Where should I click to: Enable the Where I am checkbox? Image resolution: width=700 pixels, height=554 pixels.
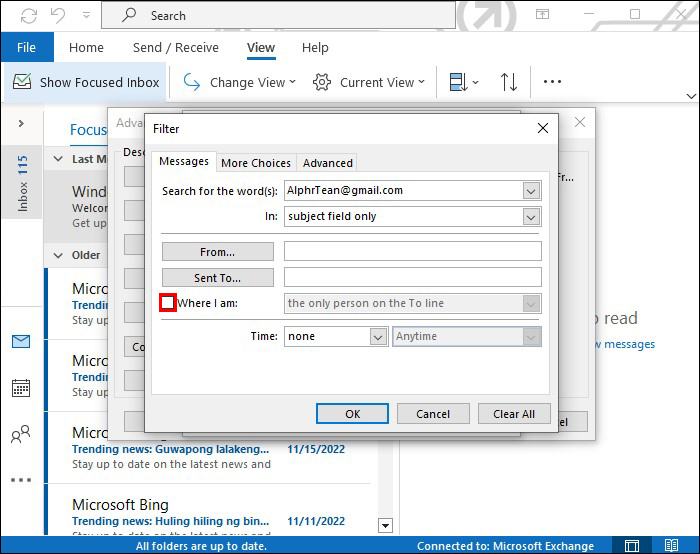167,303
